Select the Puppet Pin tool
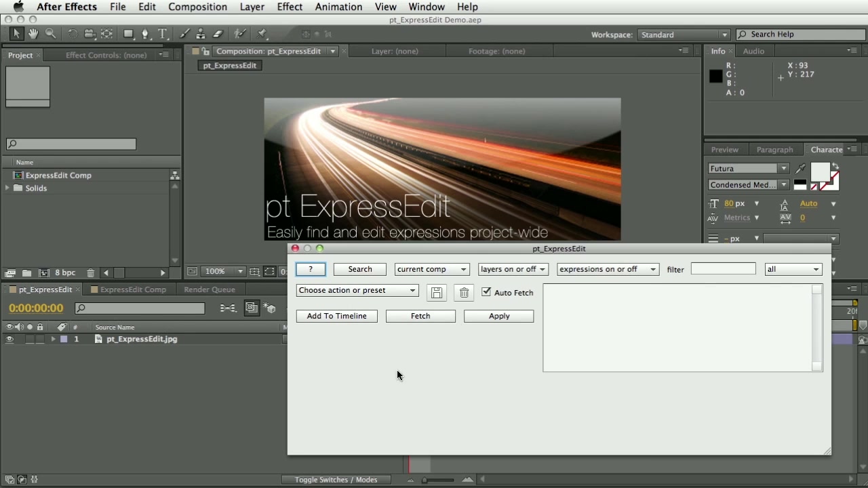The image size is (868, 488). pos(262,34)
